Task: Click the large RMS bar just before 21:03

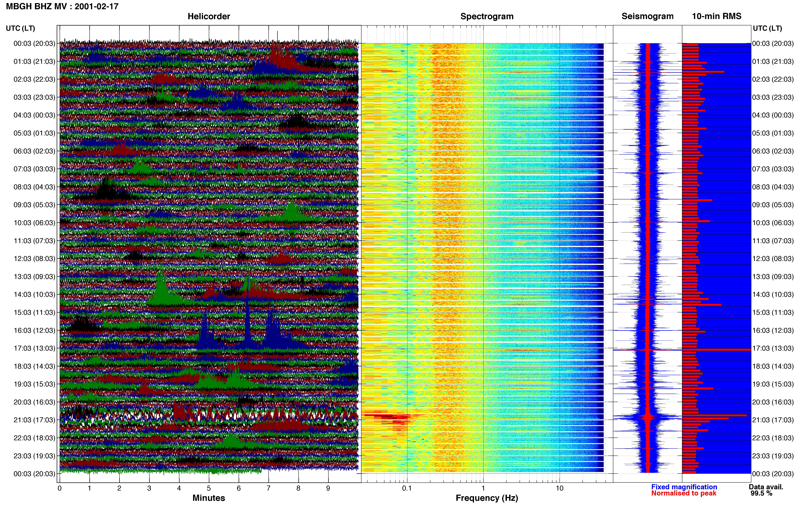Action: pyautogui.click(x=714, y=415)
